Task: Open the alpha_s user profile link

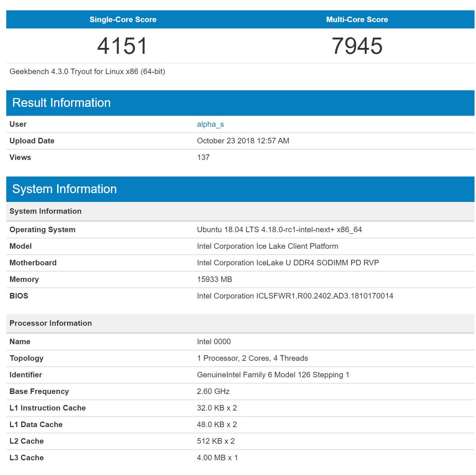Action: 210,124
